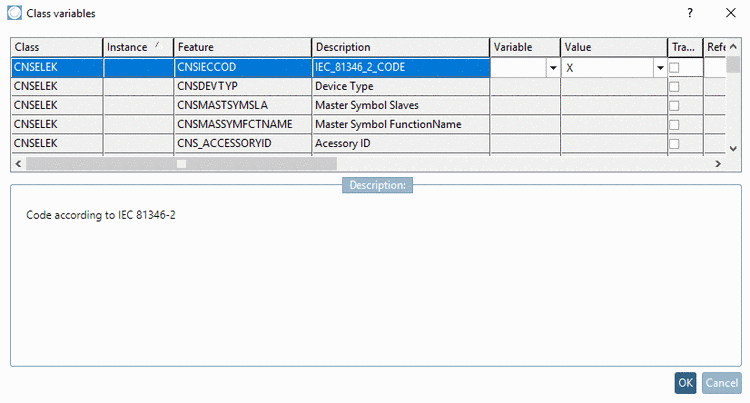The image size is (750, 403).
Task: Click CNSELEK class cell in the Acessory ID row
Action: [56, 144]
